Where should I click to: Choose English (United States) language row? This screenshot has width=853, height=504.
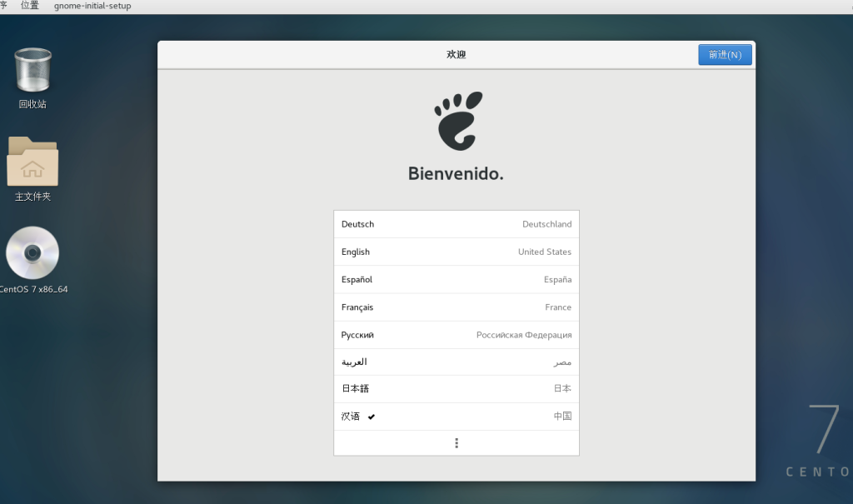tap(456, 252)
